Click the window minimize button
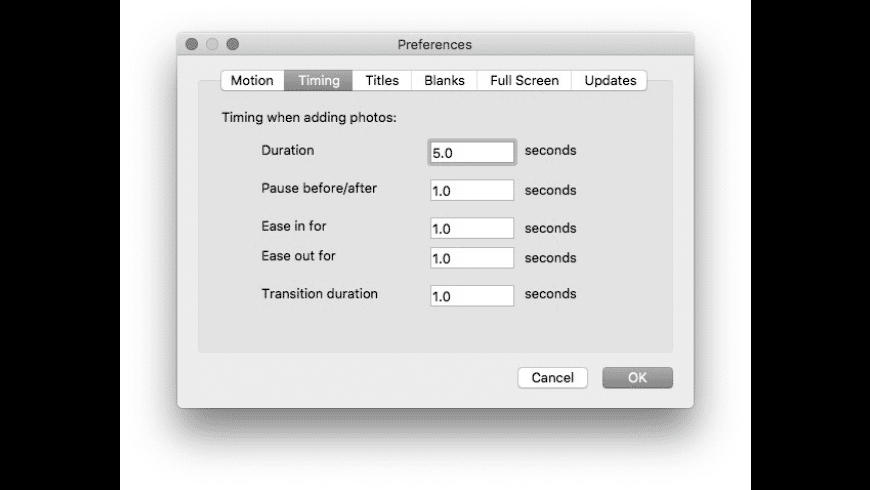 (213, 44)
